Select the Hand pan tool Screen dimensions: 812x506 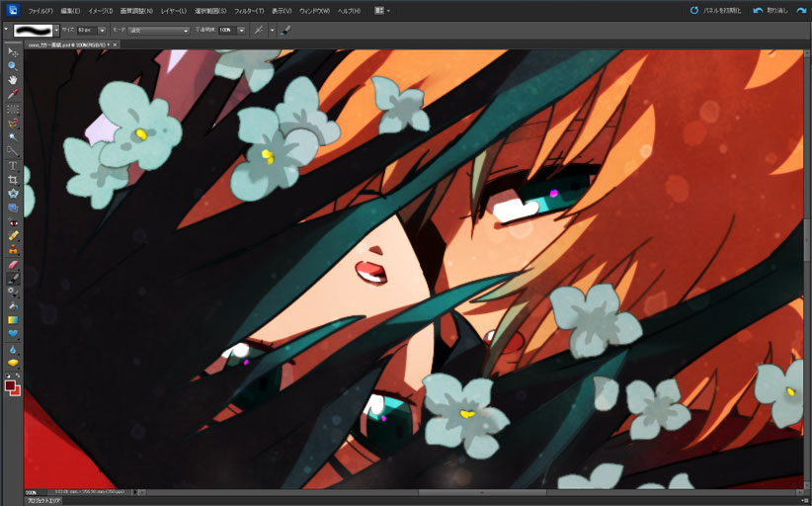13,80
